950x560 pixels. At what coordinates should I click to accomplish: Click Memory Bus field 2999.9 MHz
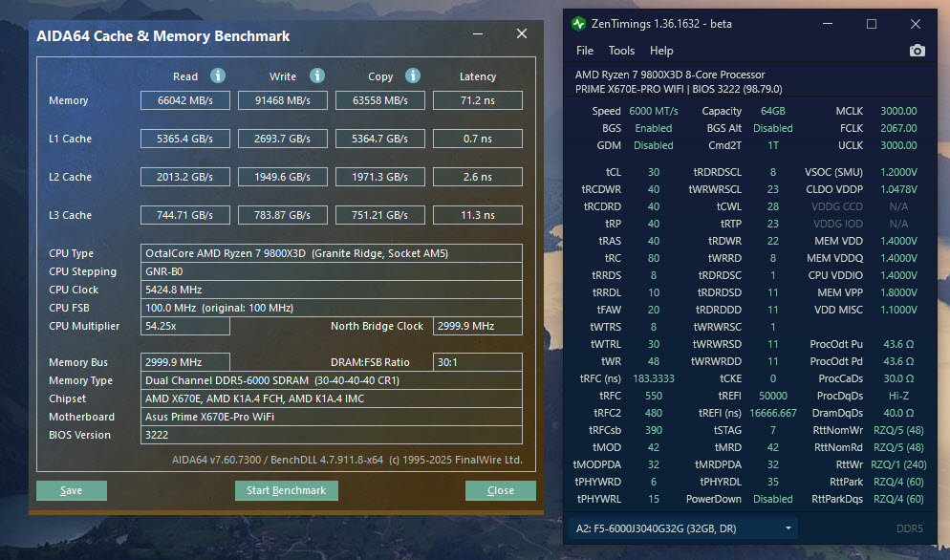point(185,362)
